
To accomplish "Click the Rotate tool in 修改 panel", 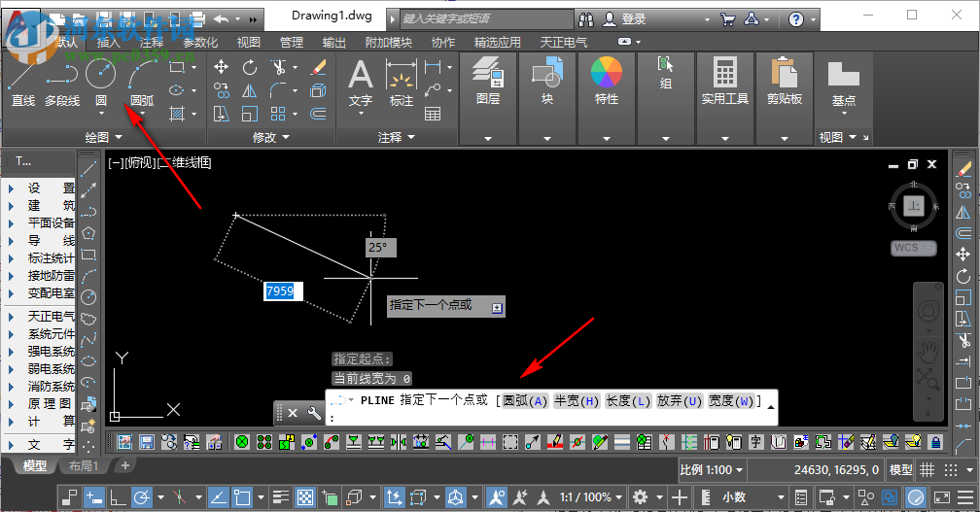I will pyautogui.click(x=250, y=67).
